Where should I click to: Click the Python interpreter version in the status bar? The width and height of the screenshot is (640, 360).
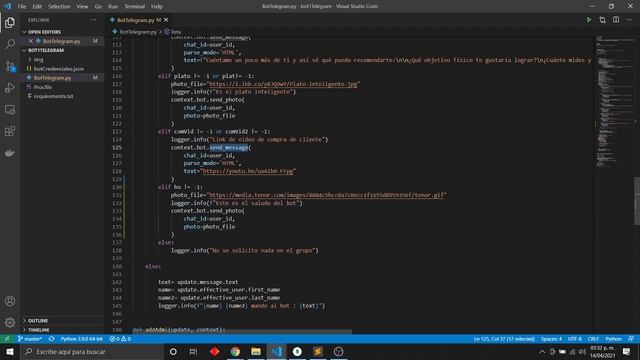click(x=82, y=339)
